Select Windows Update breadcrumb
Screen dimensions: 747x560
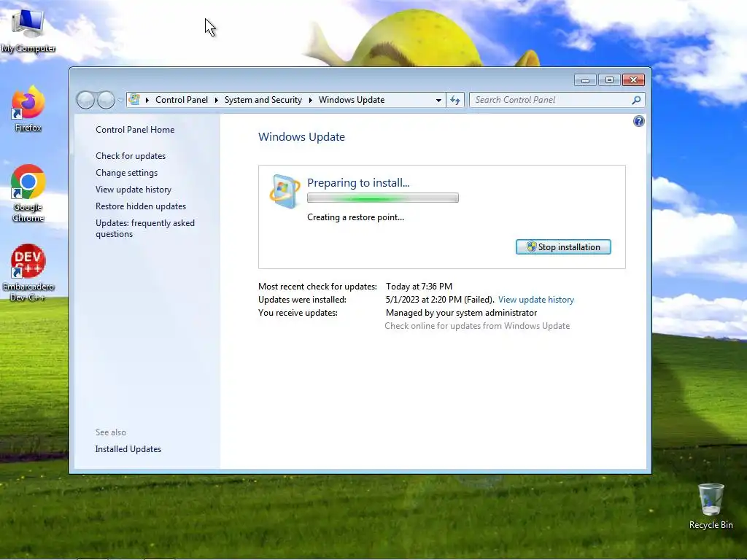click(352, 100)
